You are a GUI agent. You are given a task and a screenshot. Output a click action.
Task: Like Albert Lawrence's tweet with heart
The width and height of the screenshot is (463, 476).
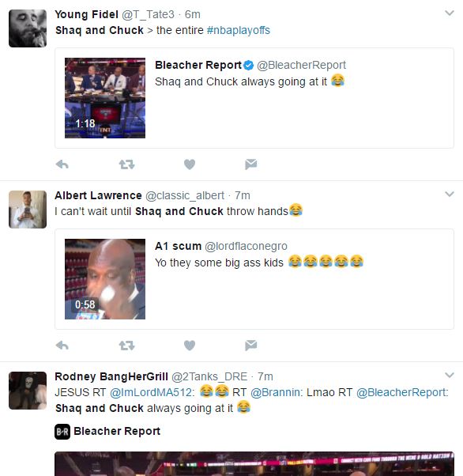tap(190, 346)
